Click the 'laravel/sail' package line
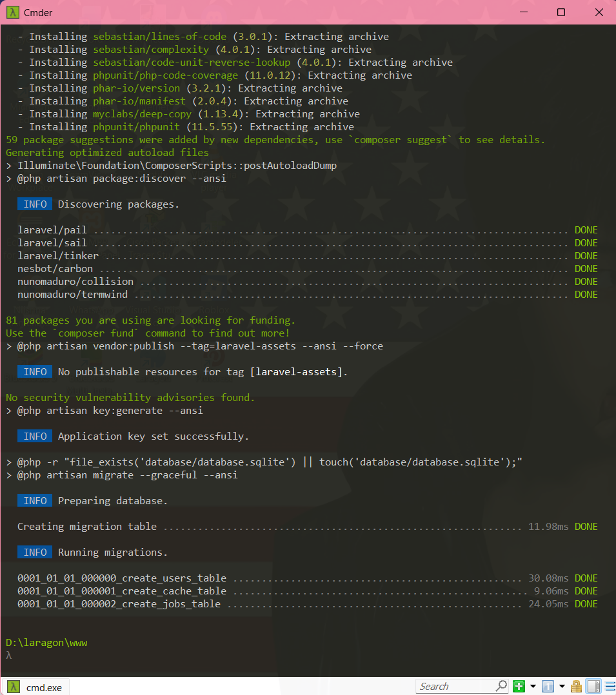This screenshot has height=695, width=616. pyautogui.click(x=307, y=243)
